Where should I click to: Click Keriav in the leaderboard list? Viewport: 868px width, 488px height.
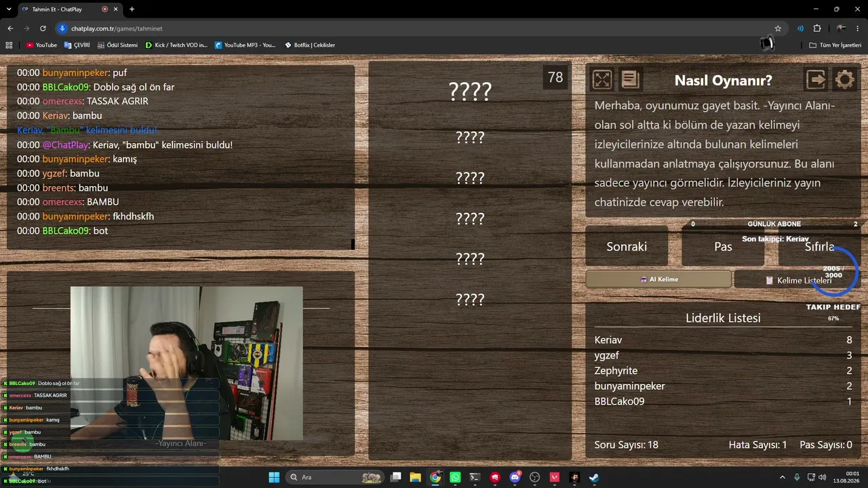[608, 340]
